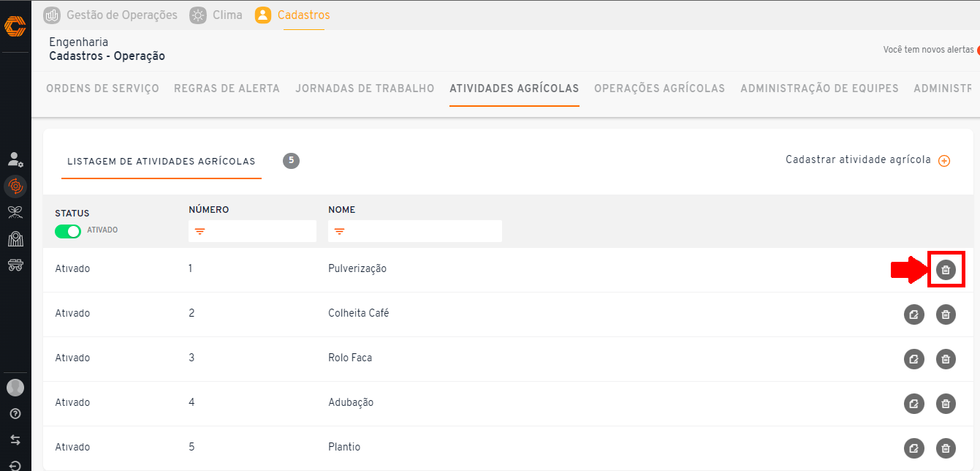Click the user avatar in the sidebar
The width and height of the screenshot is (980, 471).
15,388
